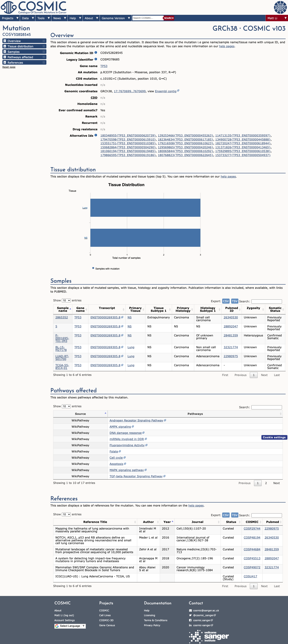
Task: Open the TP53 gene name link in Overview
Action: [x=104, y=66]
